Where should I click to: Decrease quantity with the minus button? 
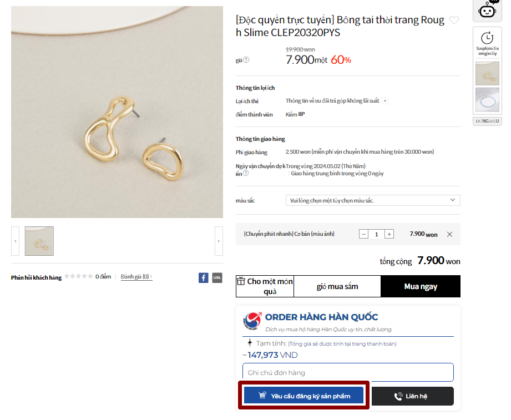pos(364,234)
